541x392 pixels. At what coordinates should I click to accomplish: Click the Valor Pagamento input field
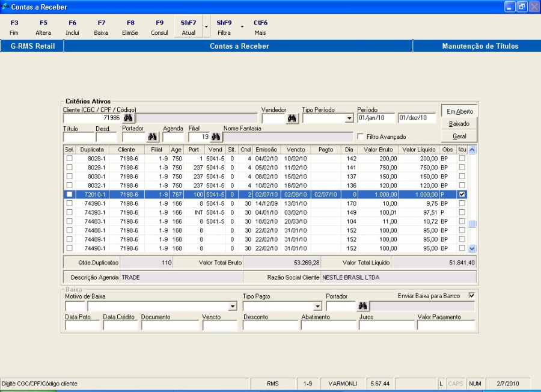445,325
